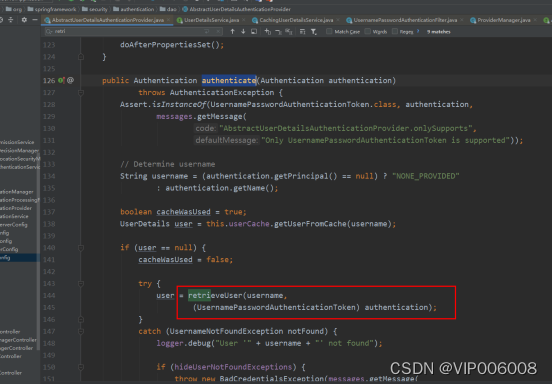Click line number 126 in the gutter
The image size is (553, 385).
49,81
